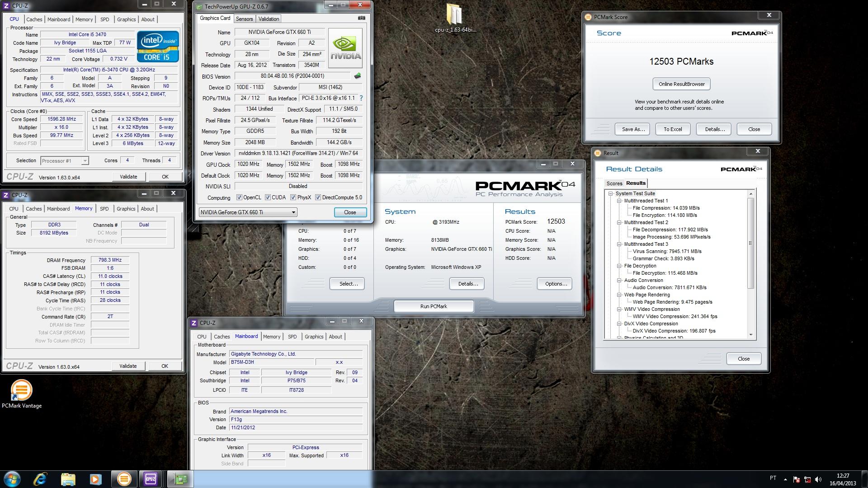Click the network status tray icon

point(807,479)
